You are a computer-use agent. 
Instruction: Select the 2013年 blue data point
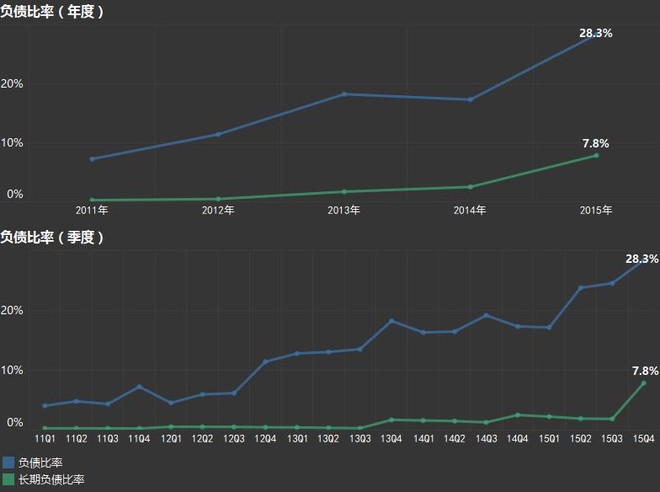pos(344,94)
